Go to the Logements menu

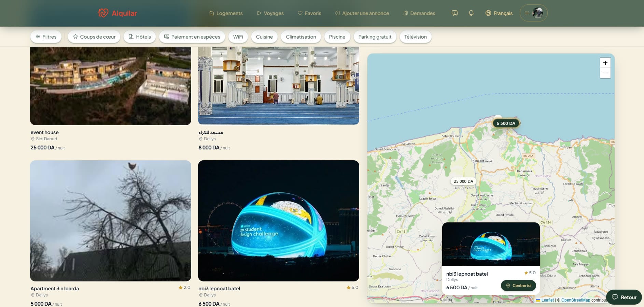pos(226,13)
